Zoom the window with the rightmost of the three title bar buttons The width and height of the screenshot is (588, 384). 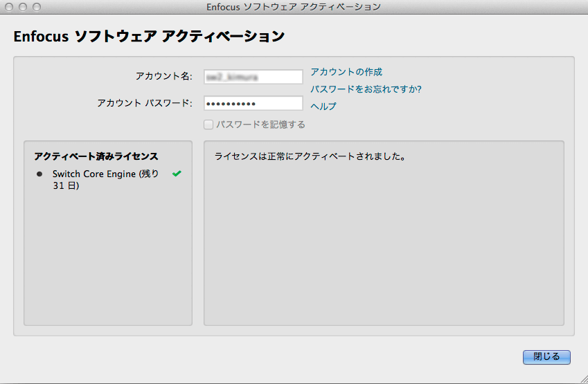[x=37, y=7]
